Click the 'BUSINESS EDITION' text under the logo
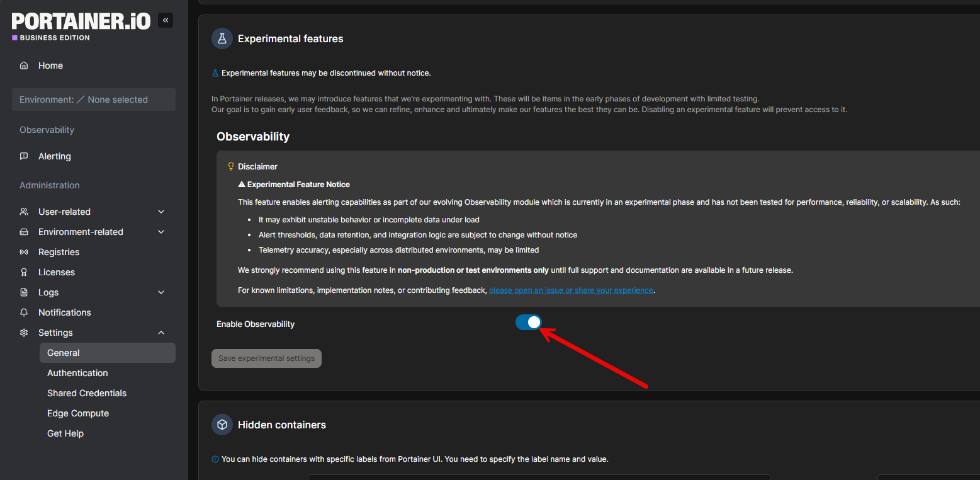The image size is (980, 480). (x=55, y=38)
